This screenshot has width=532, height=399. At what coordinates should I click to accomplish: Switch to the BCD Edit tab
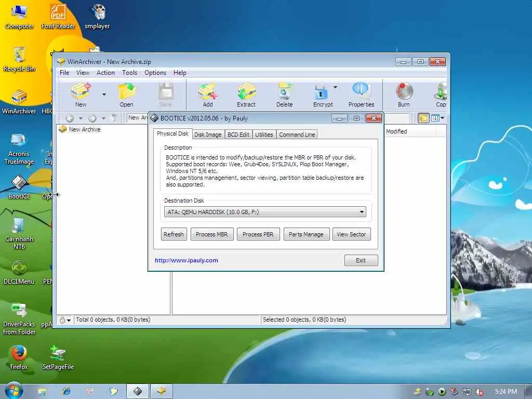238,135
